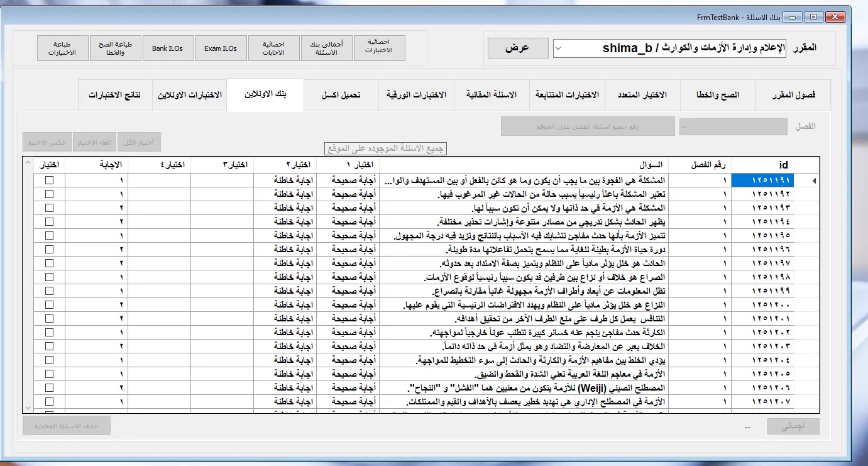Click the Exam ILOs button
The width and height of the screenshot is (868, 466).
(221, 48)
